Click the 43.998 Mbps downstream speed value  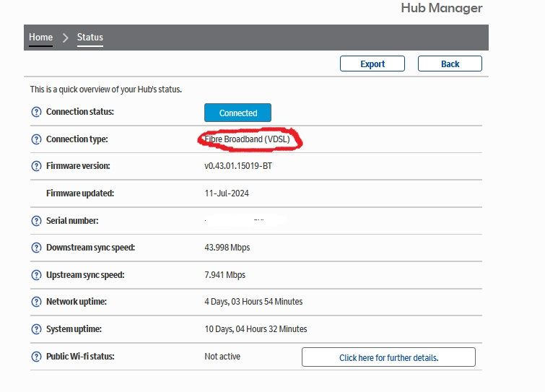(227, 248)
